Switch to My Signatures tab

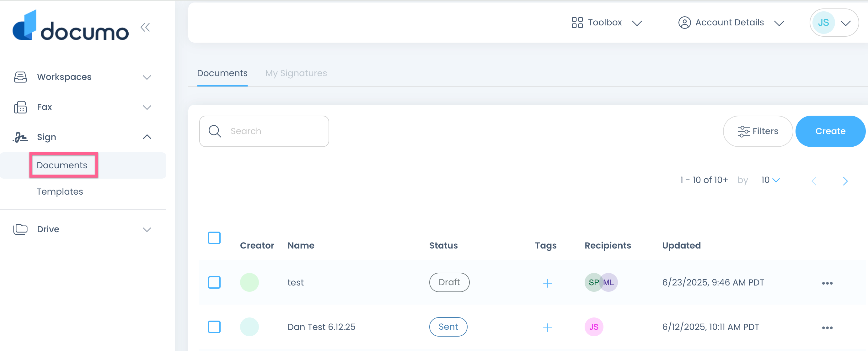point(296,73)
